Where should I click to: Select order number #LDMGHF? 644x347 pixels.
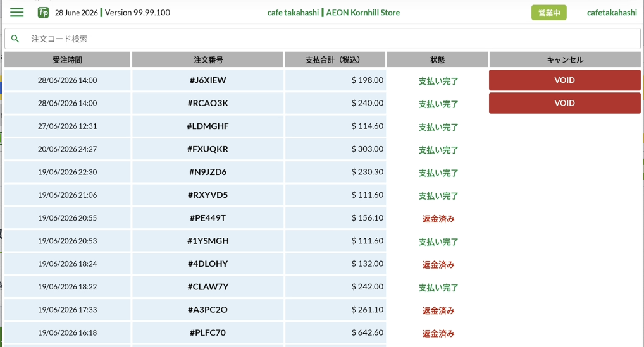point(208,126)
